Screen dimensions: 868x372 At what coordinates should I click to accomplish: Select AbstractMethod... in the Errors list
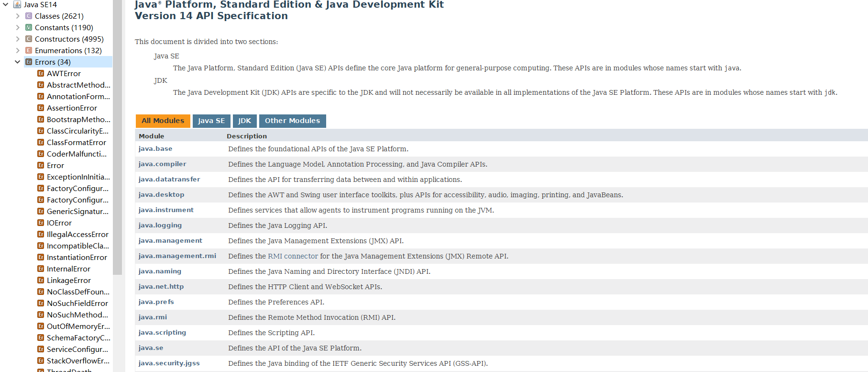(x=78, y=85)
